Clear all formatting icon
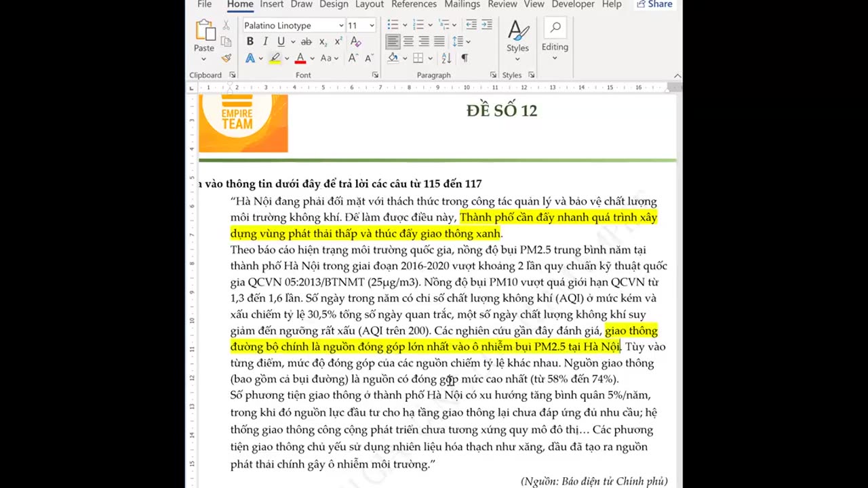This screenshot has width=868, height=488. pos(355,42)
